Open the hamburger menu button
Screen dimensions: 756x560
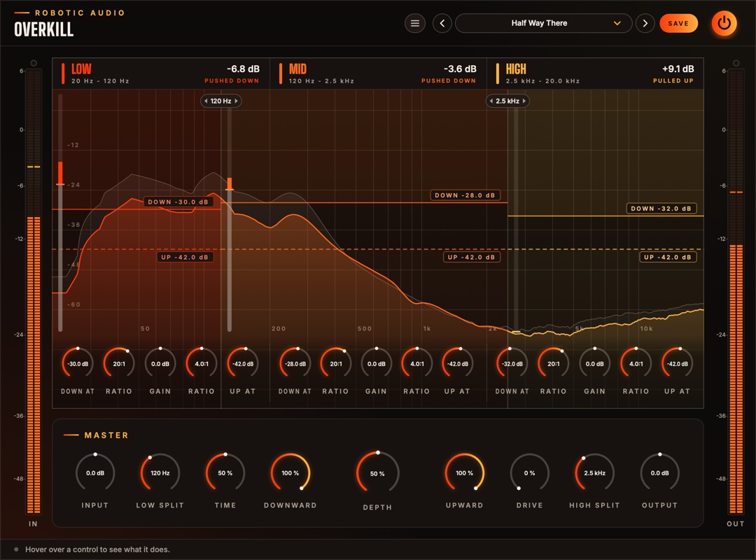414,23
